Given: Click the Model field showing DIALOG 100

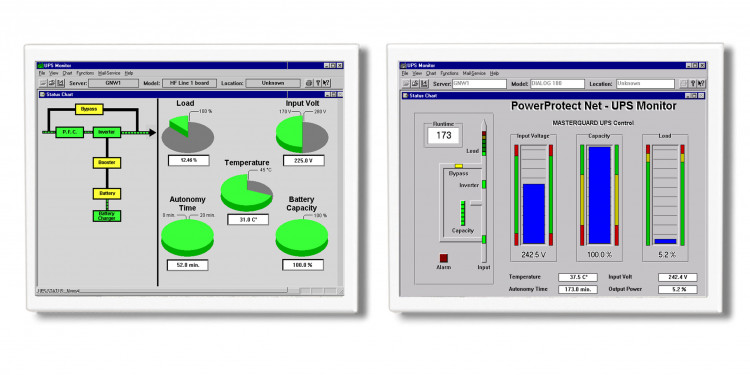Looking at the screenshot, I should point(557,84).
